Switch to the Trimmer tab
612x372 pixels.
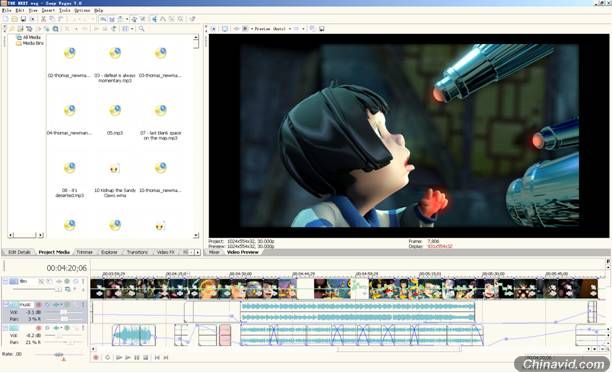[x=85, y=252]
